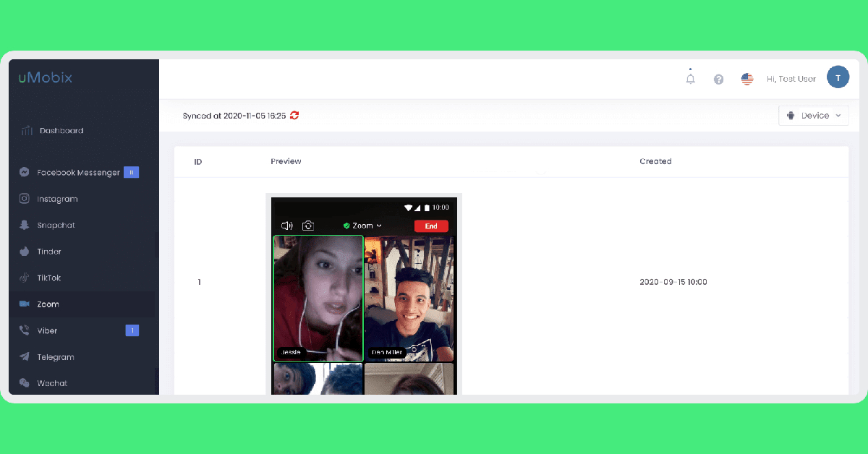868x454 pixels.
Task: Click the Viber unread count badge
Action: (132, 330)
